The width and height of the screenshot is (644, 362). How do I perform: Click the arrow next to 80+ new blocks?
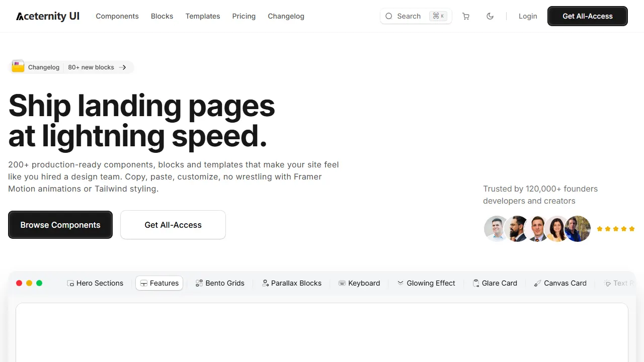[x=123, y=67]
